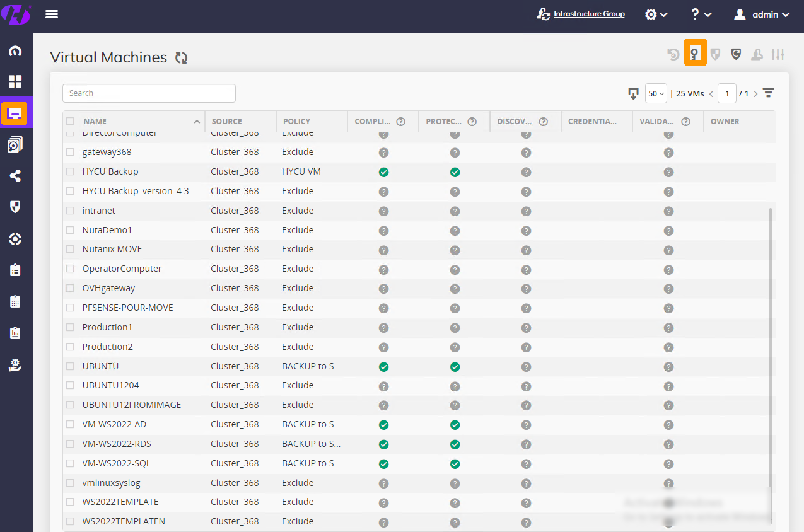Open the dashboard home icon in sidebar
The height and width of the screenshot is (532, 804).
[x=16, y=50]
